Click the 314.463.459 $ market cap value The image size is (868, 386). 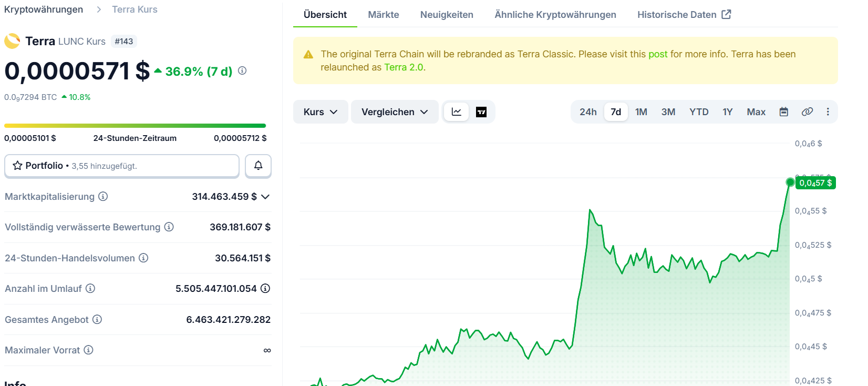click(x=224, y=197)
